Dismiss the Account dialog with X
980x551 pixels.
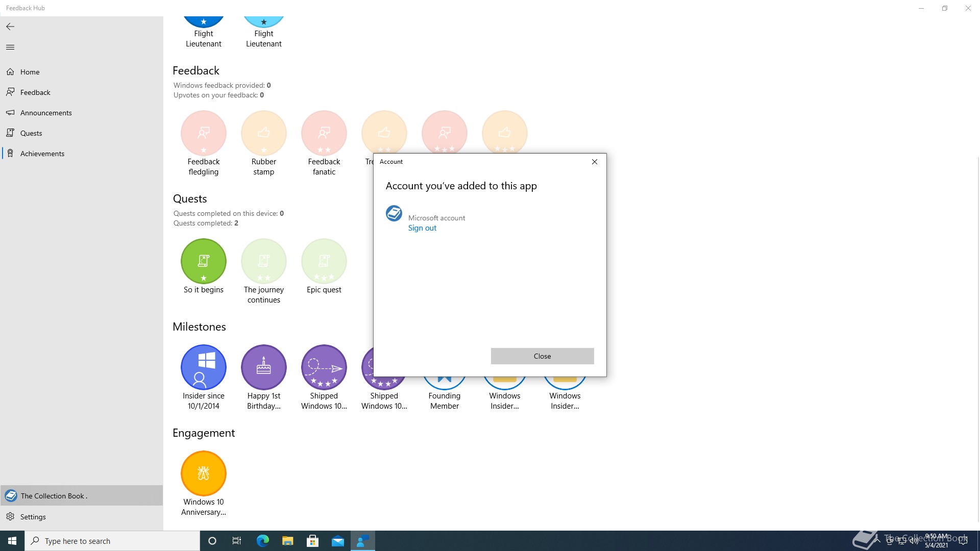[594, 162]
